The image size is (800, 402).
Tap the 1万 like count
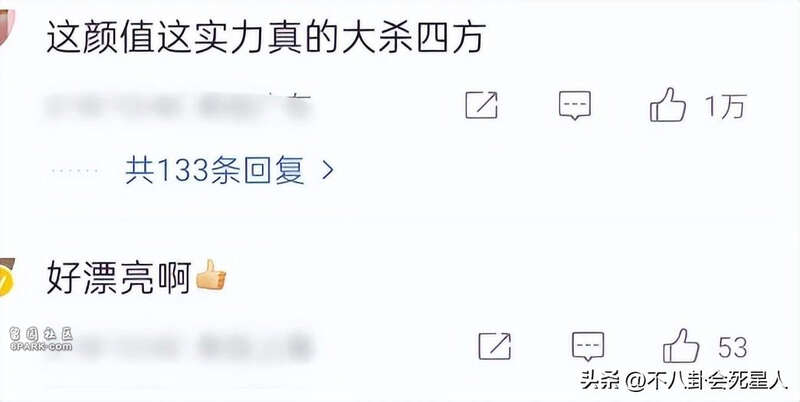(x=725, y=106)
